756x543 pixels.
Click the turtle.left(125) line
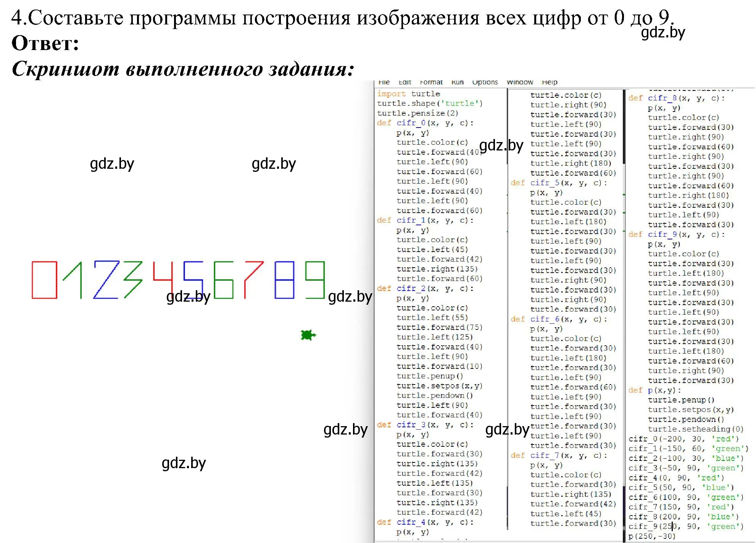coord(435,337)
